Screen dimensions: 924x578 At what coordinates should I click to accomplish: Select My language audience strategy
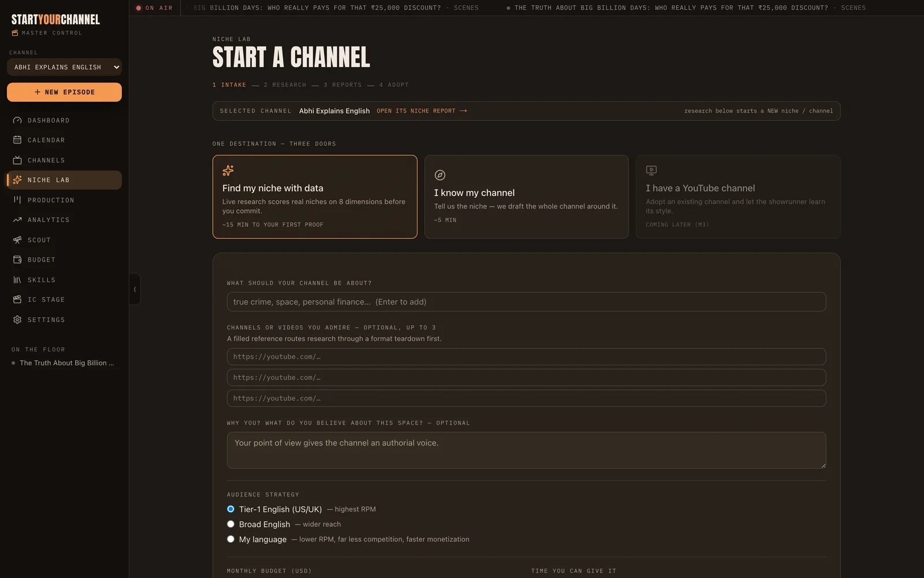pyautogui.click(x=230, y=539)
